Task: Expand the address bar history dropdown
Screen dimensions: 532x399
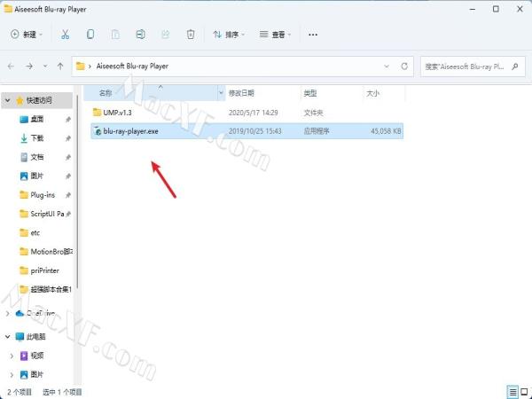Action: (387, 66)
